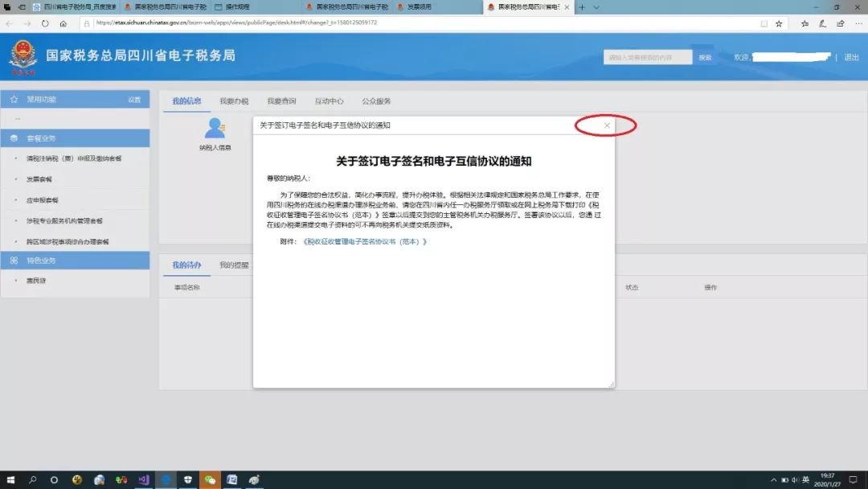Click the 套餐业务 section icon

point(14,138)
